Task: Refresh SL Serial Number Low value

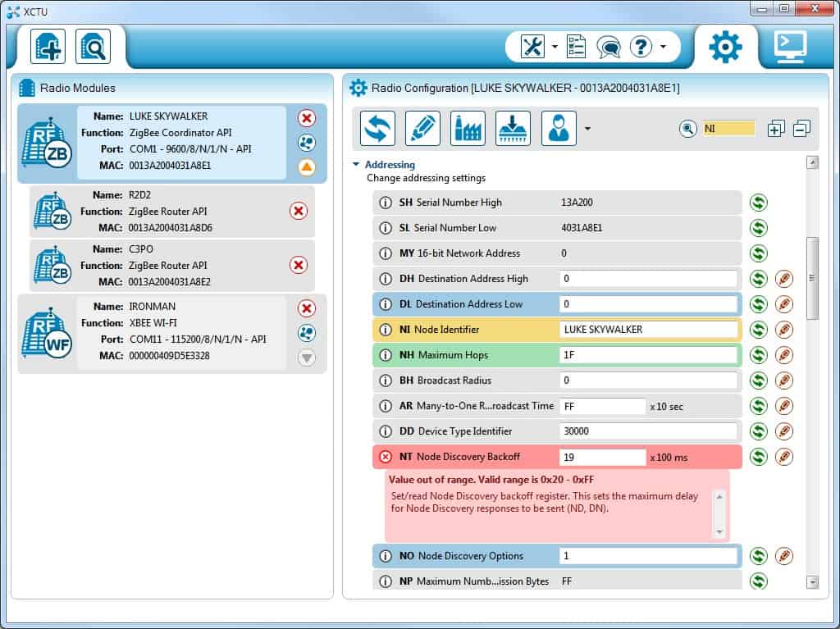Action: [759, 228]
